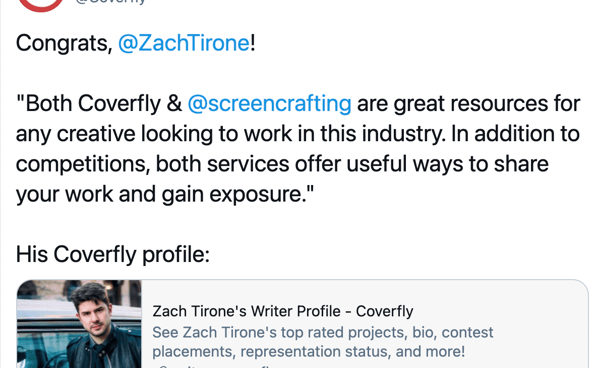This screenshot has height=368, width=600.
Task: Click the word 'Congrats,' in the tweet
Action: coord(64,43)
